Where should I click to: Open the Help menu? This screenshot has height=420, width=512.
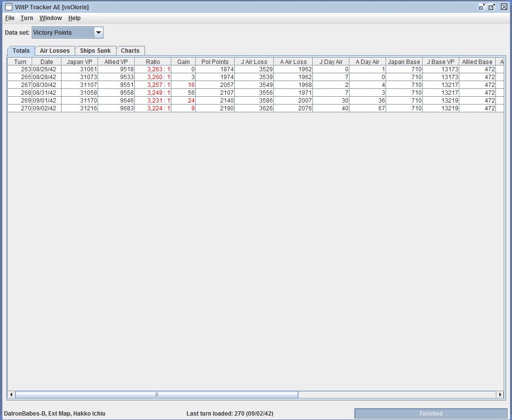(74, 18)
